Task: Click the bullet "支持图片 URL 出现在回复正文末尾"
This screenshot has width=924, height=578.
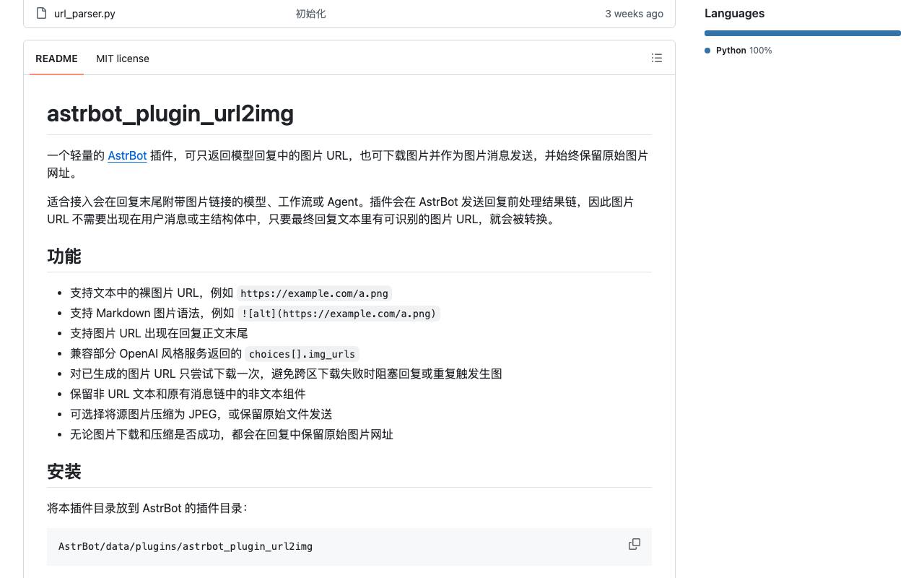Action: (x=159, y=333)
